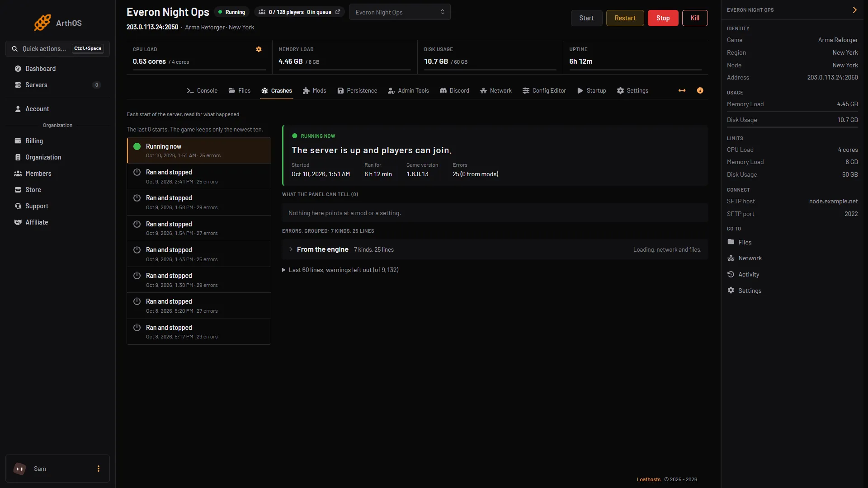Open the Startup tab
The height and width of the screenshot is (488, 868).
point(591,91)
